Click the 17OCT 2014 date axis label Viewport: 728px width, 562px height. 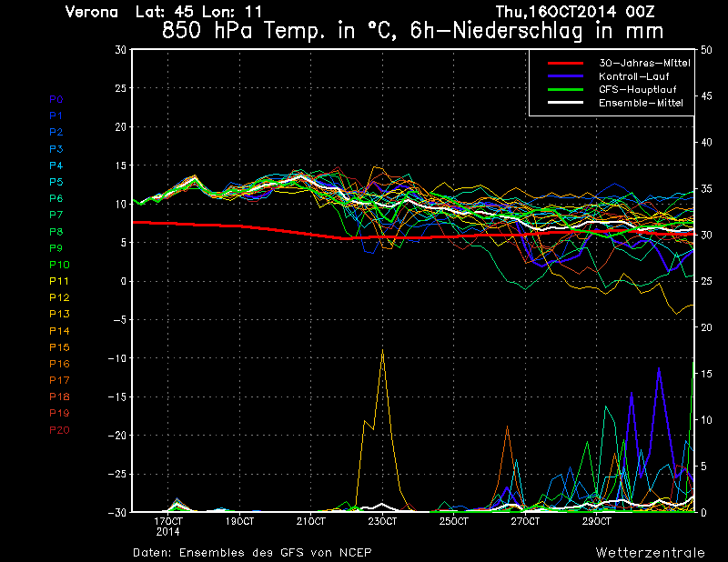[168, 526]
